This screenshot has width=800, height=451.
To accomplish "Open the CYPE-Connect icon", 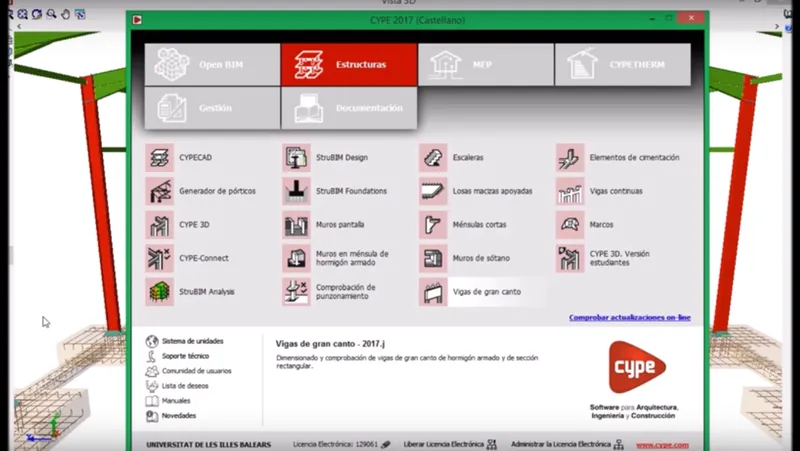I will [x=160, y=258].
